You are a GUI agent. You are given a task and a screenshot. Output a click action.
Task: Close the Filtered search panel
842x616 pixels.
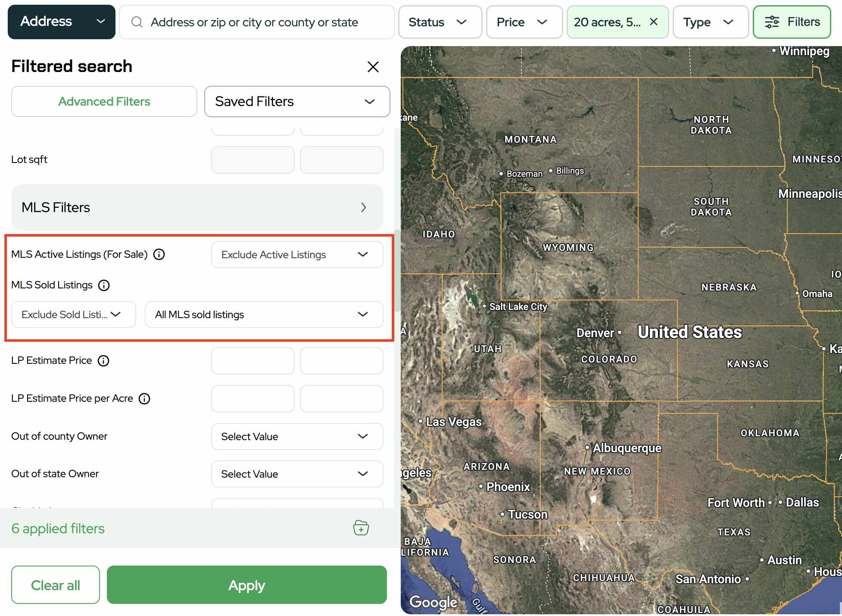[373, 66]
